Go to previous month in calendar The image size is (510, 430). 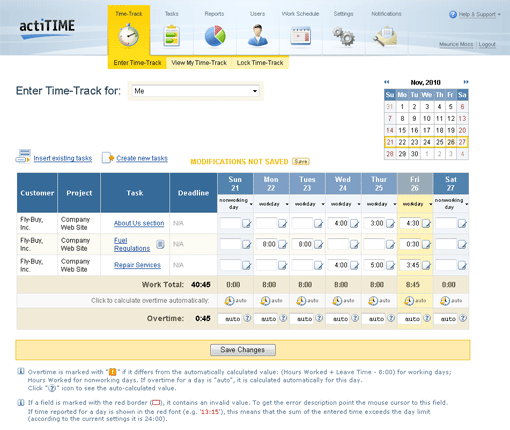tap(387, 82)
